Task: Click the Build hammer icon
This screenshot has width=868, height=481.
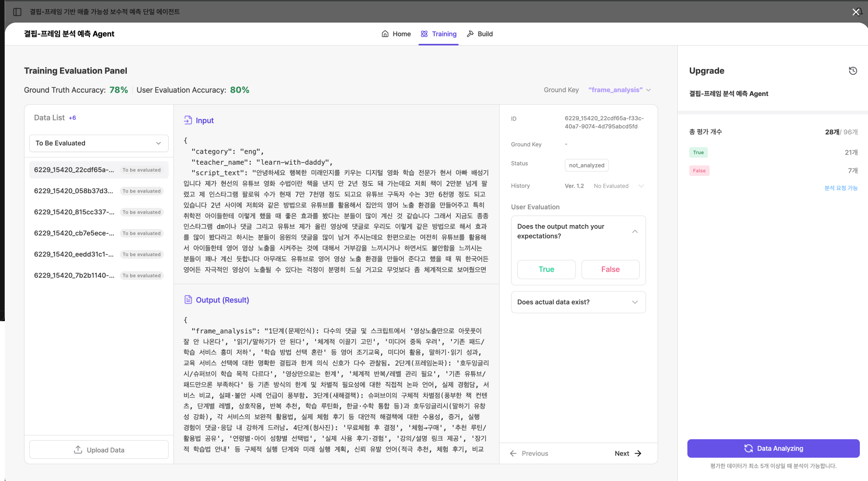Action: point(470,34)
